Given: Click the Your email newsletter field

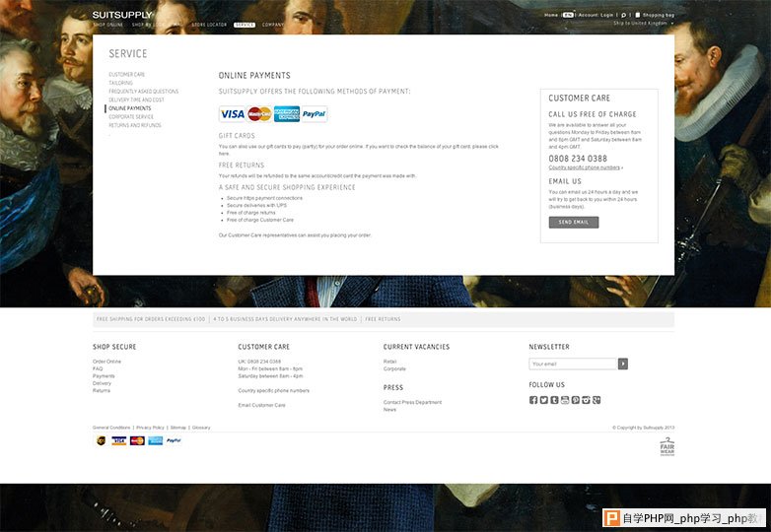Looking at the screenshot, I should pyautogui.click(x=573, y=364).
